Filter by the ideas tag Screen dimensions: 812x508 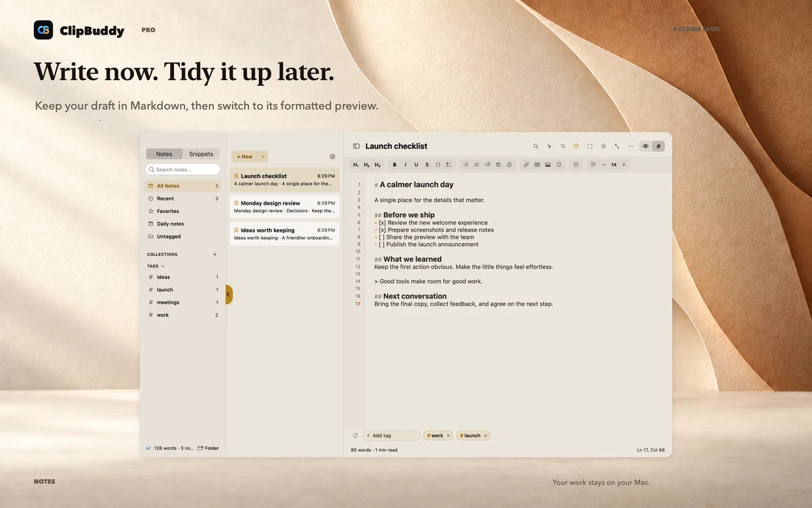[183, 277]
